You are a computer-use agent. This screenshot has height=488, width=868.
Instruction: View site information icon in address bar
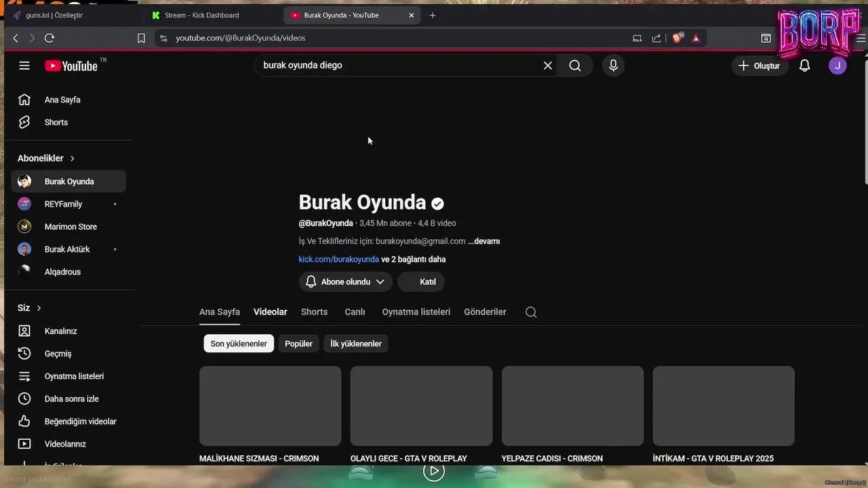(x=163, y=38)
